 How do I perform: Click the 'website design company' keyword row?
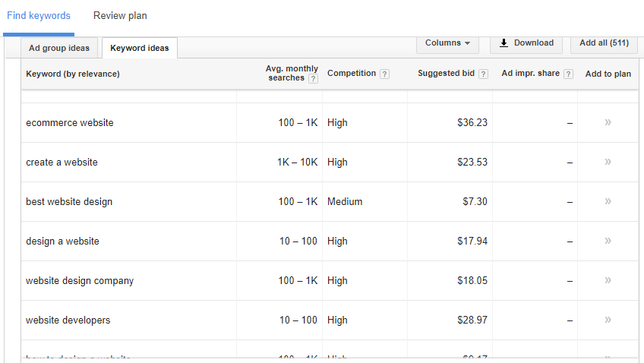80,280
